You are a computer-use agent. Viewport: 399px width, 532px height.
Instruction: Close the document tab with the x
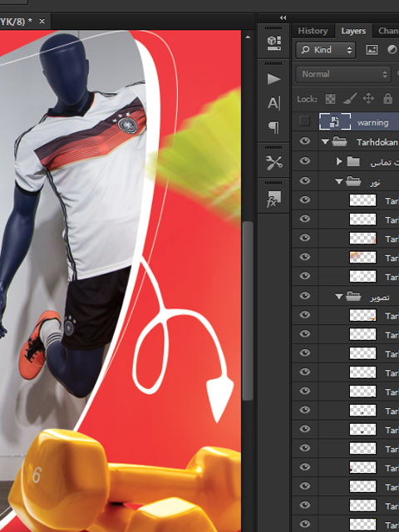tap(42, 22)
